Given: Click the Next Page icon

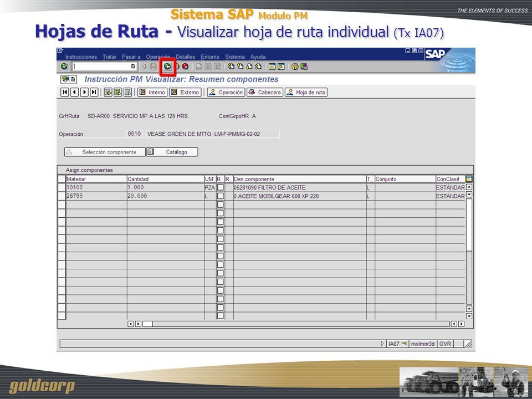Looking at the screenshot, I should [249, 66].
